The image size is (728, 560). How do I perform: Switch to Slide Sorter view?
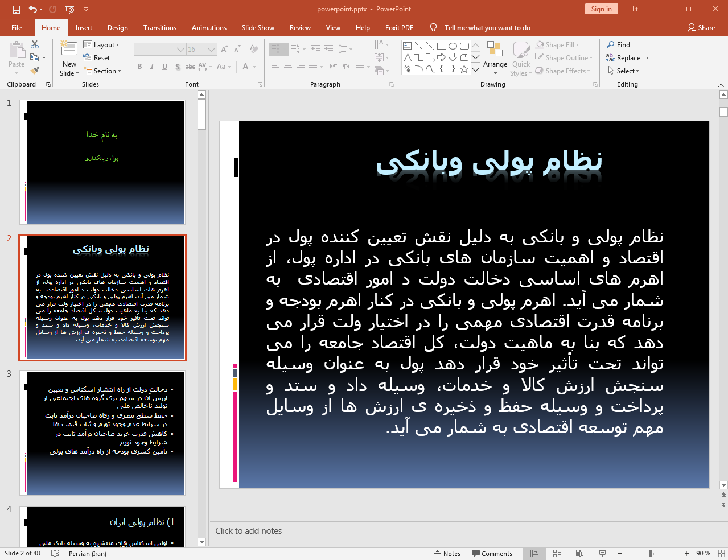point(557,554)
